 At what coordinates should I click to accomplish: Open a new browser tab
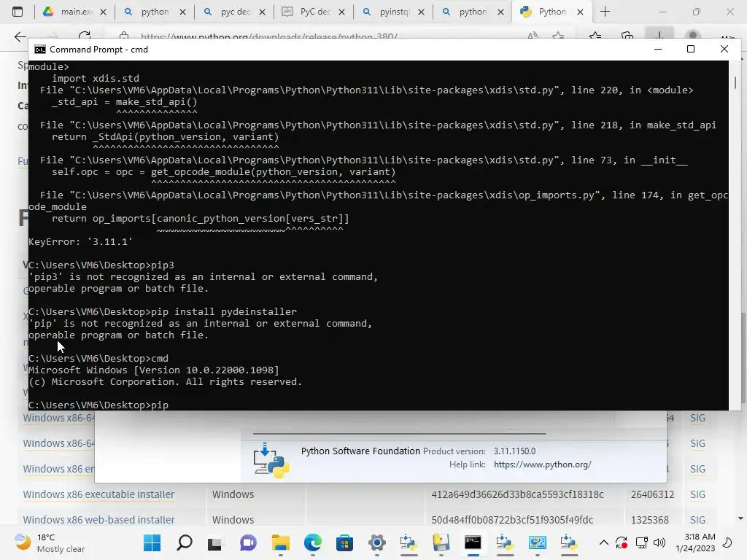point(605,12)
